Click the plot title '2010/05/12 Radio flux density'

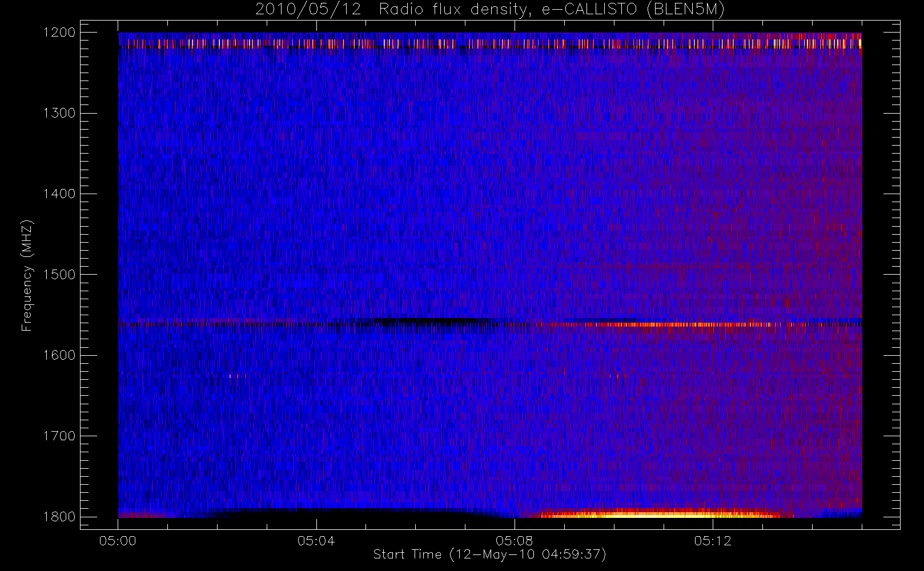coord(490,10)
